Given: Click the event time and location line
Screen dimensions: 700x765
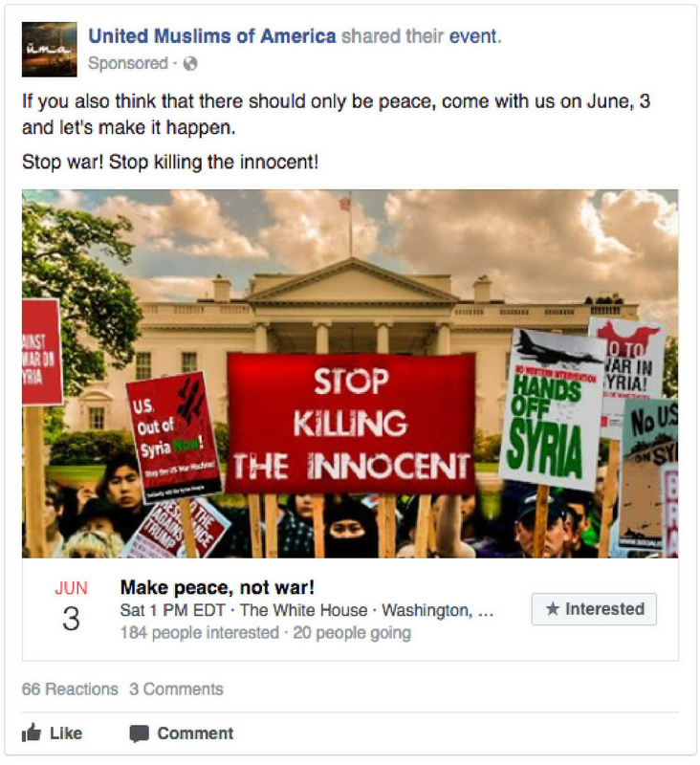Looking at the screenshot, I should (307, 610).
